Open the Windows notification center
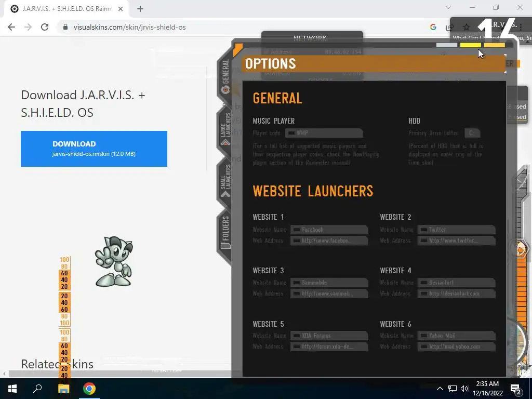Viewport: 532px width, 399px height. pos(516,389)
